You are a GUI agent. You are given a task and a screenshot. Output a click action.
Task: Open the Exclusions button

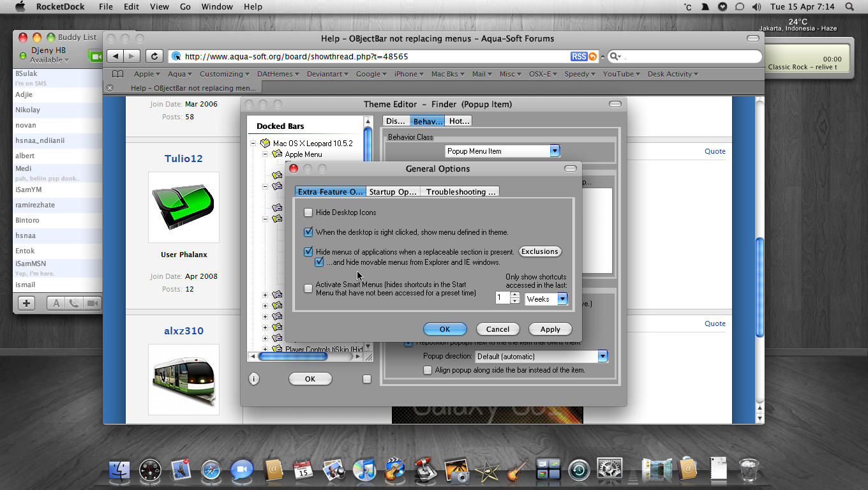(540, 251)
